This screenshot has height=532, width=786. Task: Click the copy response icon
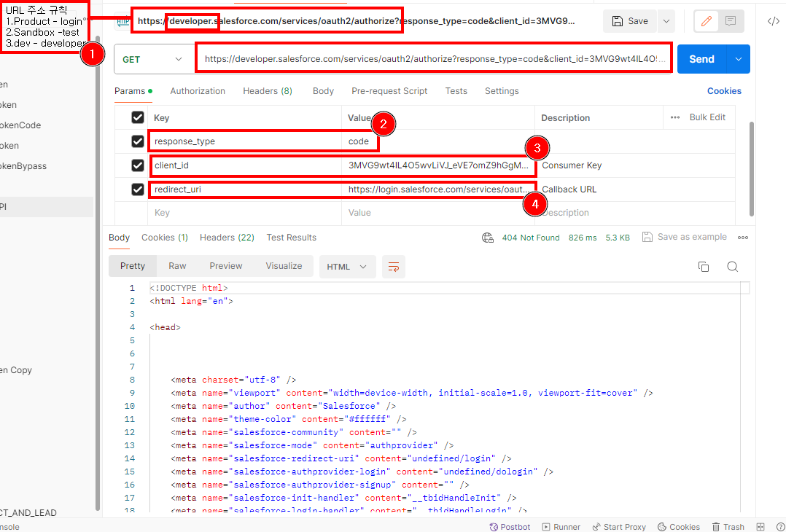click(x=704, y=267)
